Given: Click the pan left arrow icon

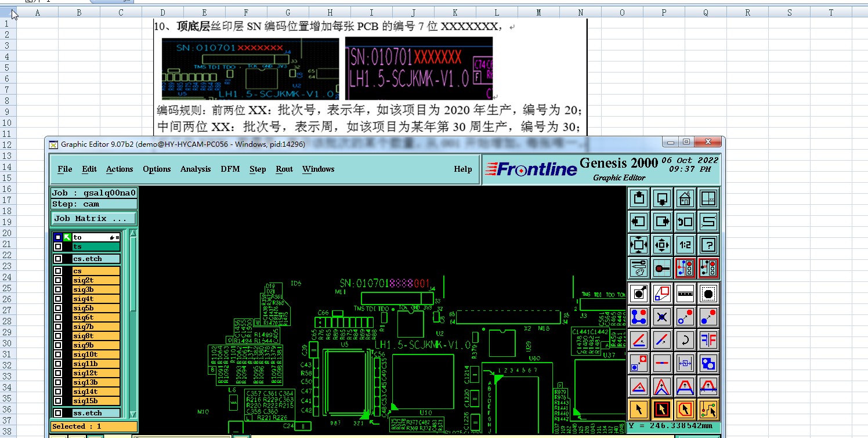Looking at the screenshot, I should pos(639,222).
